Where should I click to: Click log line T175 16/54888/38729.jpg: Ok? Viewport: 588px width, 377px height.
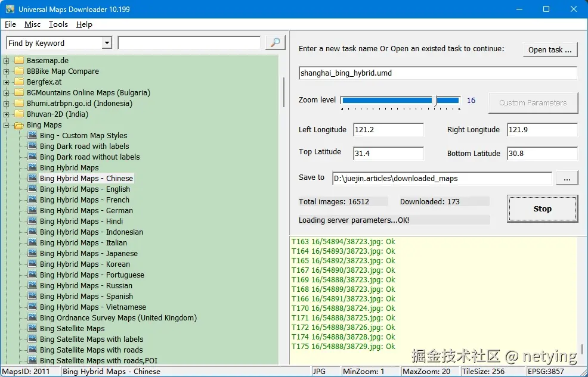[x=343, y=346]
